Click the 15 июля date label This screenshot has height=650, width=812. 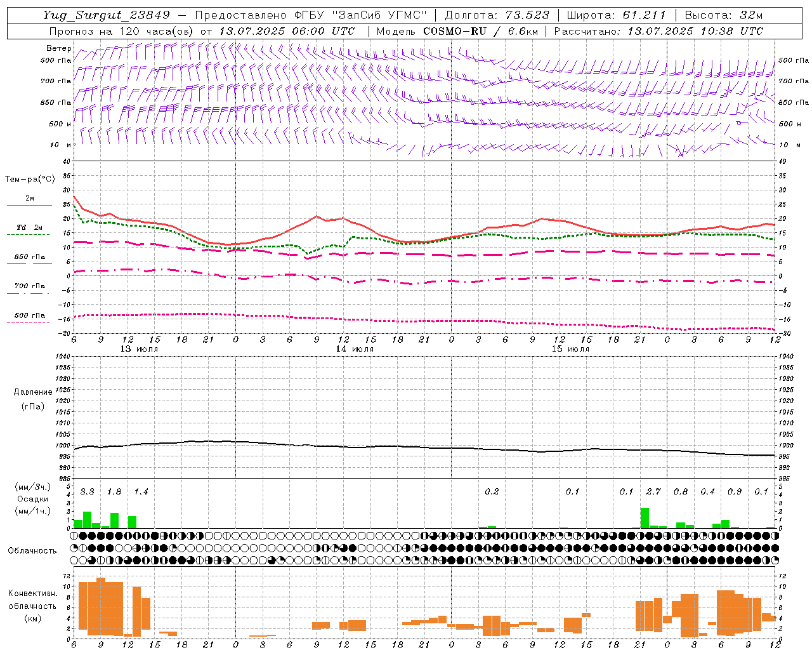click(x=571, y=349)
